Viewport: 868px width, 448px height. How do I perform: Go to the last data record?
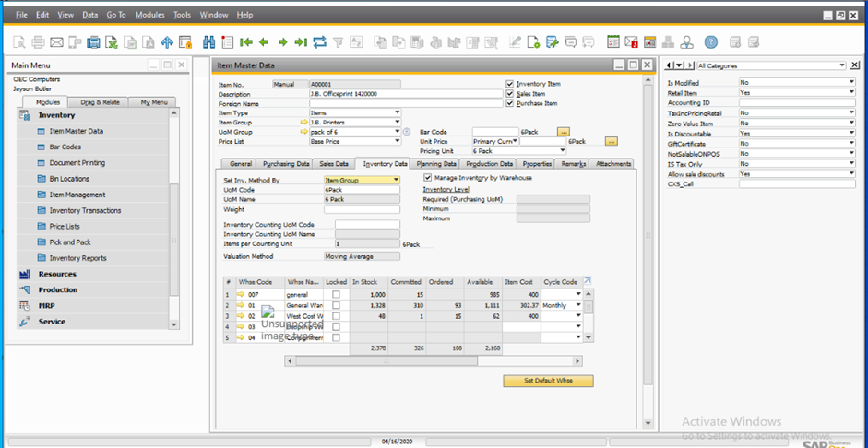pos(301,42)
